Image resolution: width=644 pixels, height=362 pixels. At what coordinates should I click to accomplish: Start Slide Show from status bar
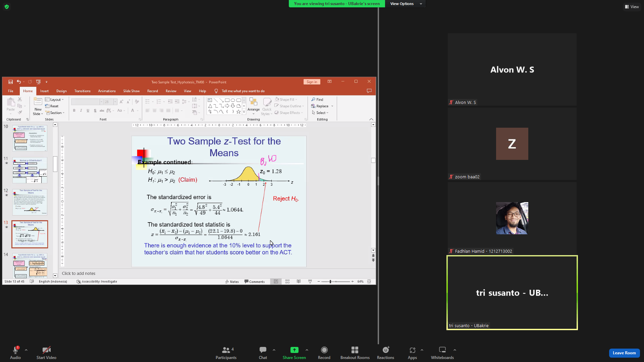click(310, 282)
